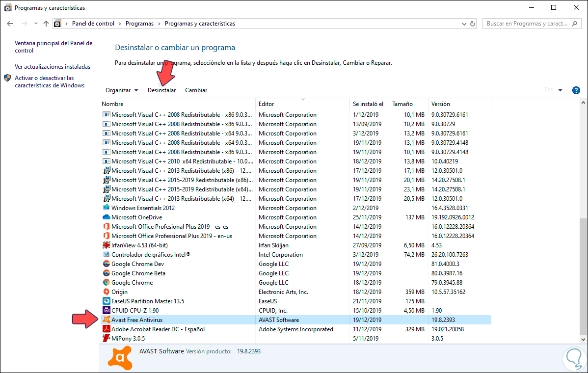The height and width of the screenshot is (373, 588).
Task: Click the Irfan Skiljan editor cell
Action: pos(273,245)
